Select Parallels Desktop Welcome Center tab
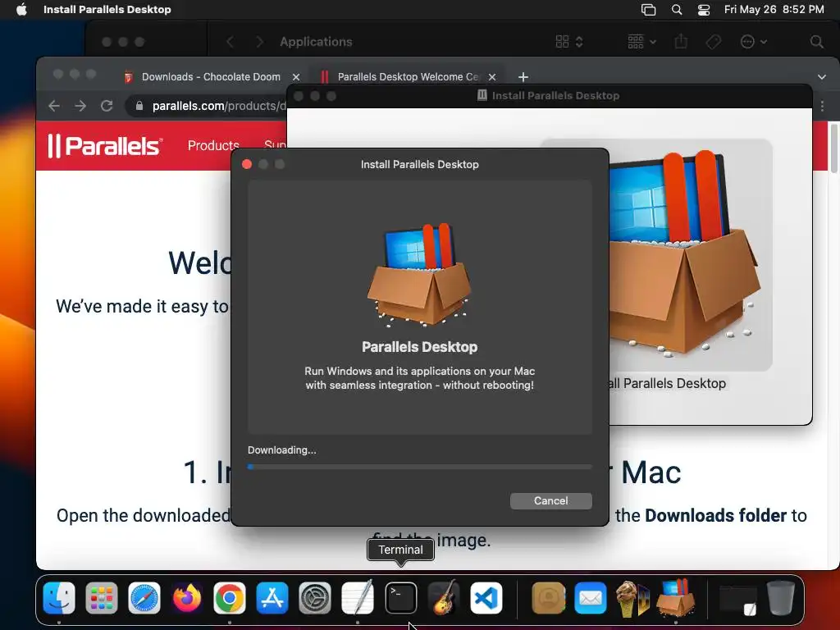 click(409, 76)
